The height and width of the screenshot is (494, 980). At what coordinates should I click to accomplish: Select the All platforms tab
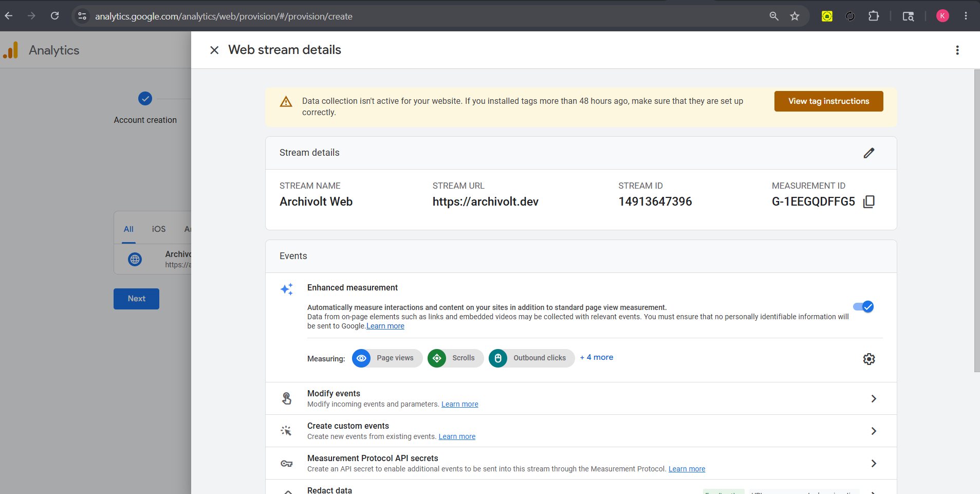[128, 229]
